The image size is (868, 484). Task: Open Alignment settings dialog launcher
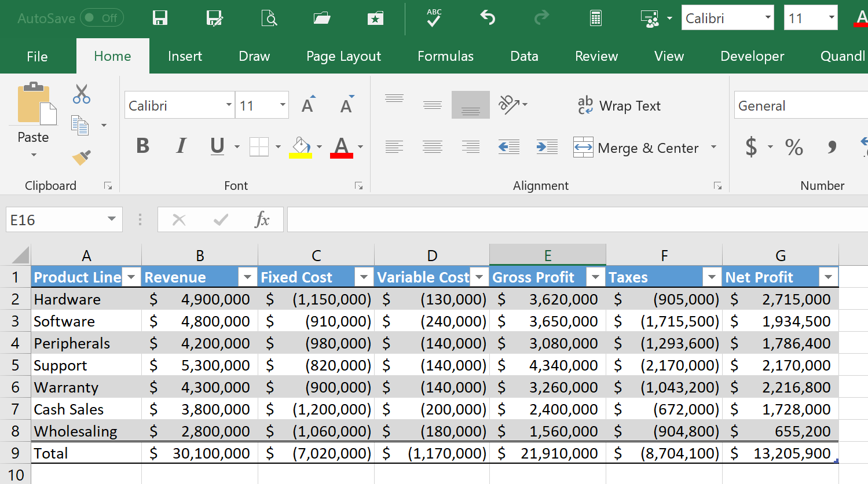[718, 186]
